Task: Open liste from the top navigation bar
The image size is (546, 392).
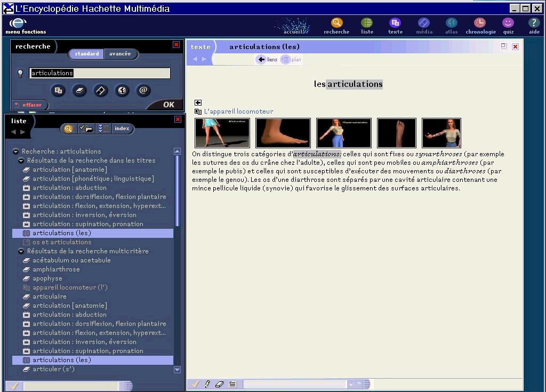Action: tap(367, 26)
